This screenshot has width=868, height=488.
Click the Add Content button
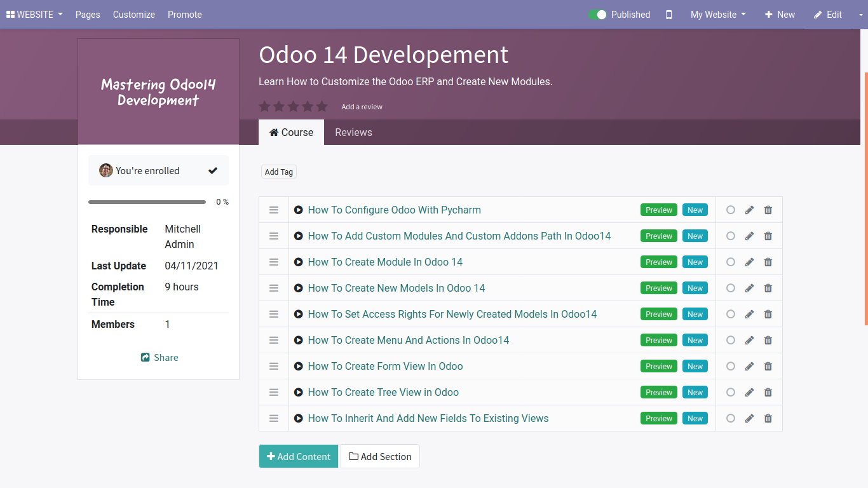tap(299, 456)
